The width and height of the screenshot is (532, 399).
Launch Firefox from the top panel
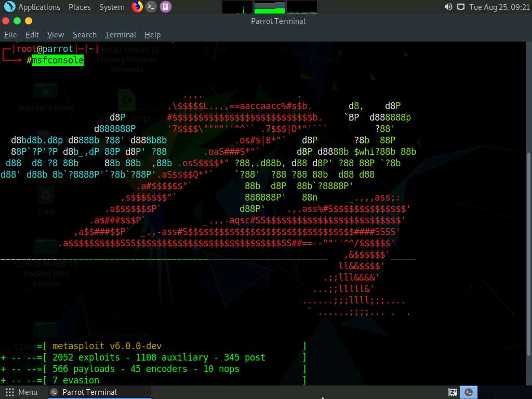137,7
